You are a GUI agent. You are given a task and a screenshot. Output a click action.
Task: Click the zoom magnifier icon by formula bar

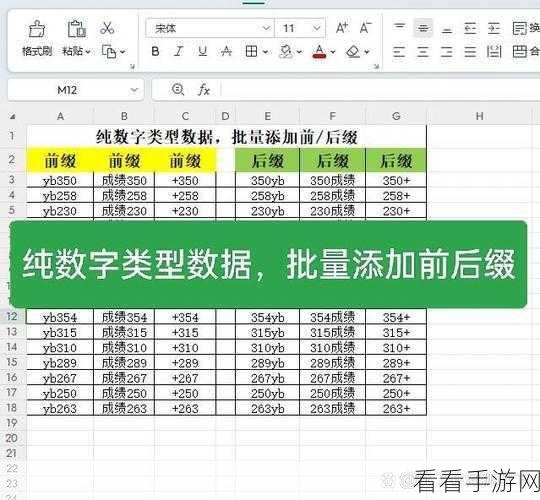coord(178,90)
